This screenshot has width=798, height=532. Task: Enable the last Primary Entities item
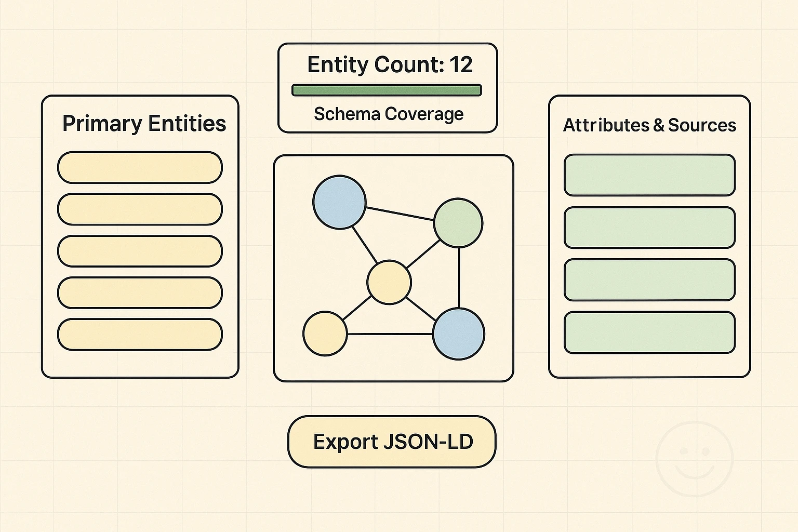tap(139, 334)
